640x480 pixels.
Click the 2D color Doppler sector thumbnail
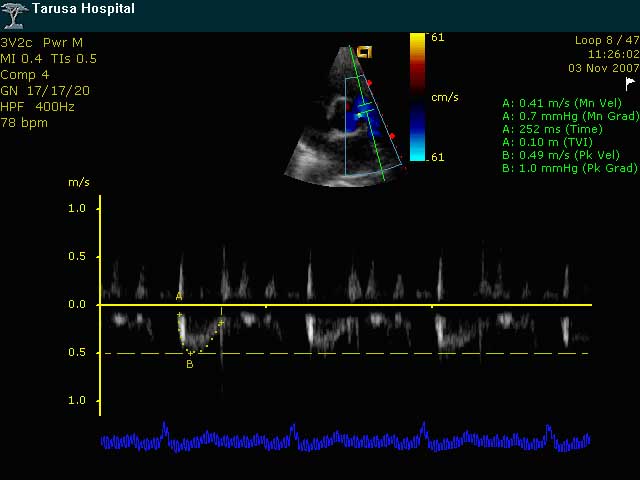tap(346, 116)
